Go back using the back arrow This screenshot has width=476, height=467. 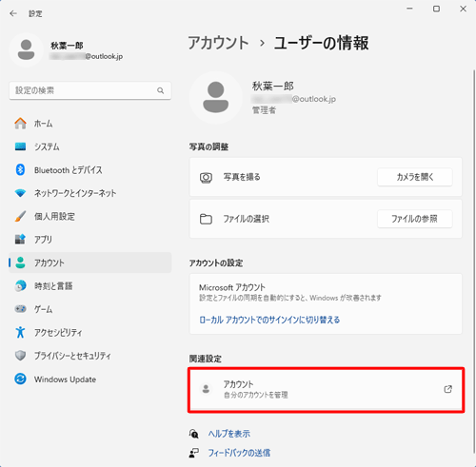13,13
